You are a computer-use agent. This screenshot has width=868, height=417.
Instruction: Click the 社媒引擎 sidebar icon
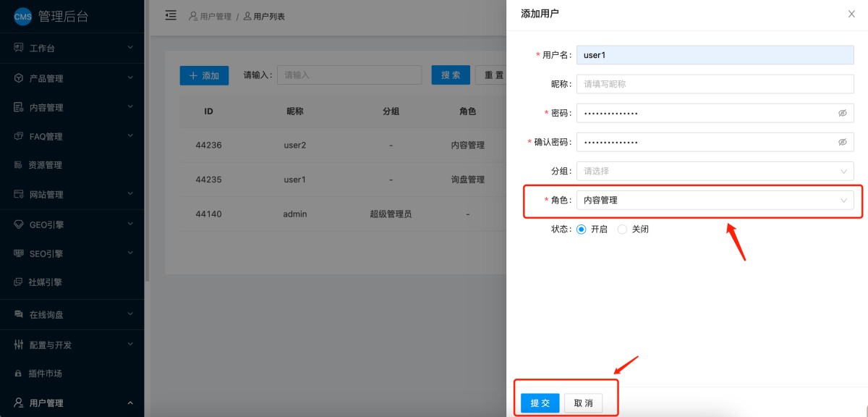pyautogui.click(x=19, y=282)
